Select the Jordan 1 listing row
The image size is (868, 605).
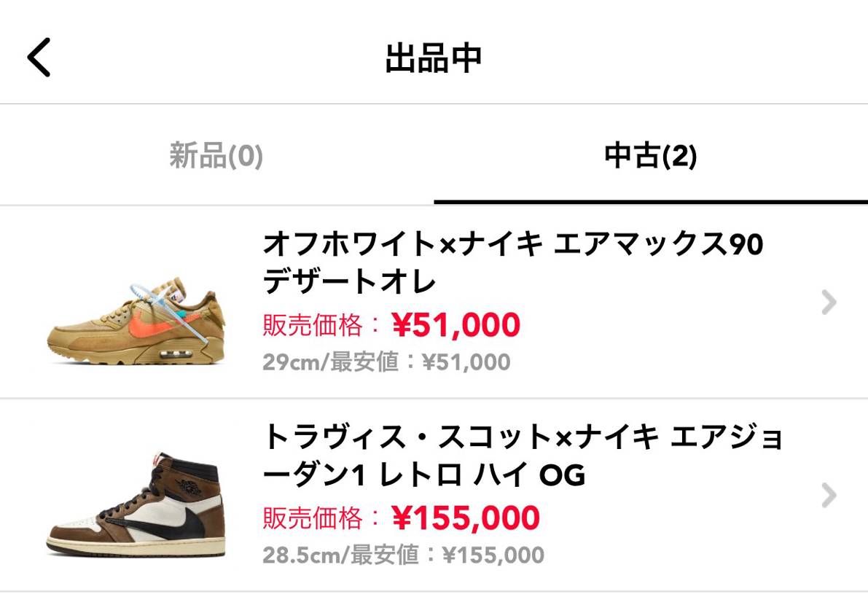pos(434,496)
